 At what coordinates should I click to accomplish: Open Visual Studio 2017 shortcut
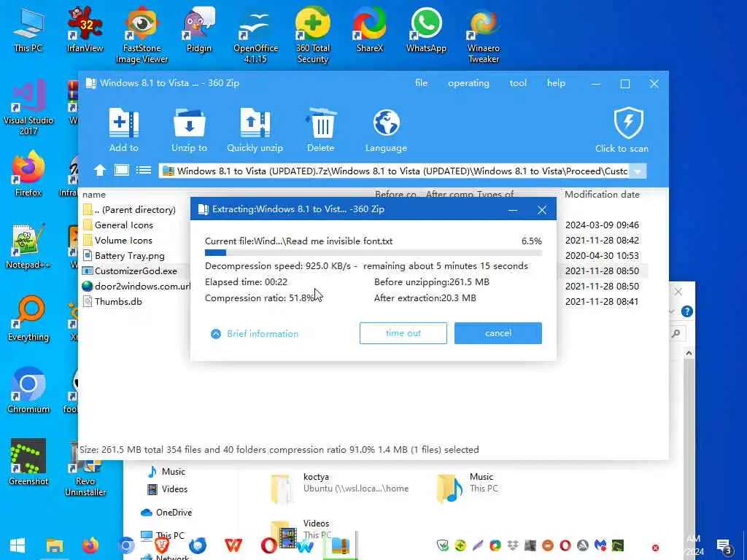pyautogui.click(x=28, y=108)
